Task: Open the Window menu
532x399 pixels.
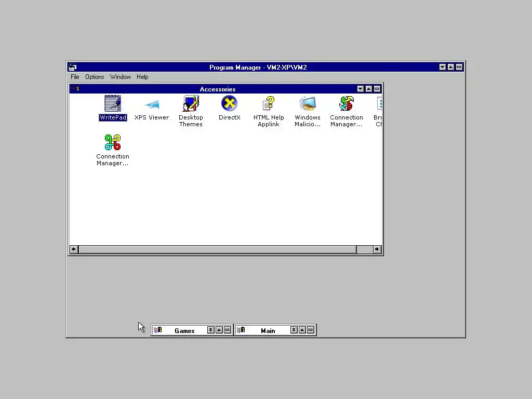Action: 120,77
